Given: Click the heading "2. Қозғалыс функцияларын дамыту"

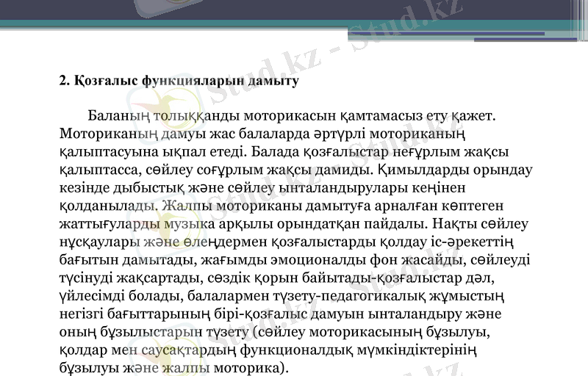Looking at the screenshot, I should pyautogui.click(x=179, y=81).
